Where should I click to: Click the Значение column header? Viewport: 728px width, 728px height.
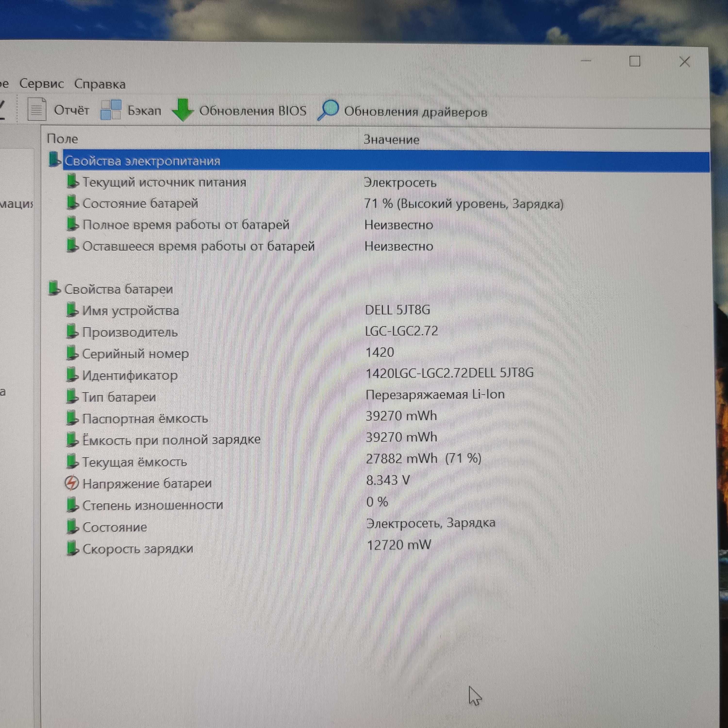(x=391, y=140)
